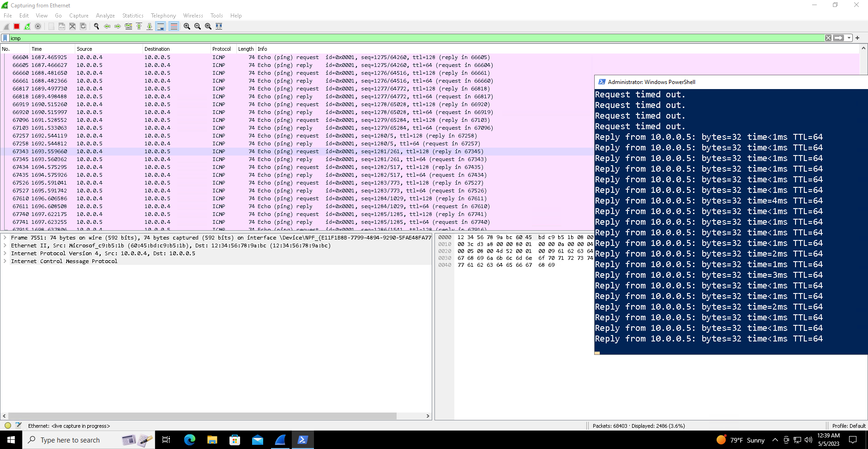Toggle colorize packet list
Image resolution: width=868 pixels, height=449 pixels.
coord(173,26)
